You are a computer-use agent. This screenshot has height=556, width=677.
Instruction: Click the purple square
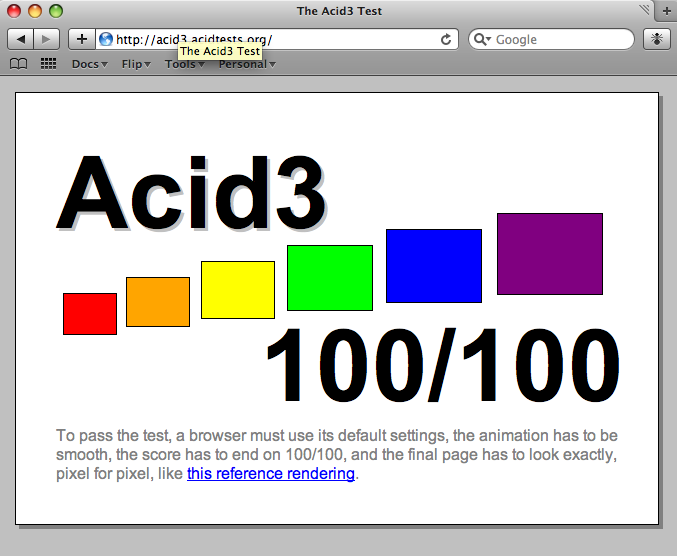[549, 254]
